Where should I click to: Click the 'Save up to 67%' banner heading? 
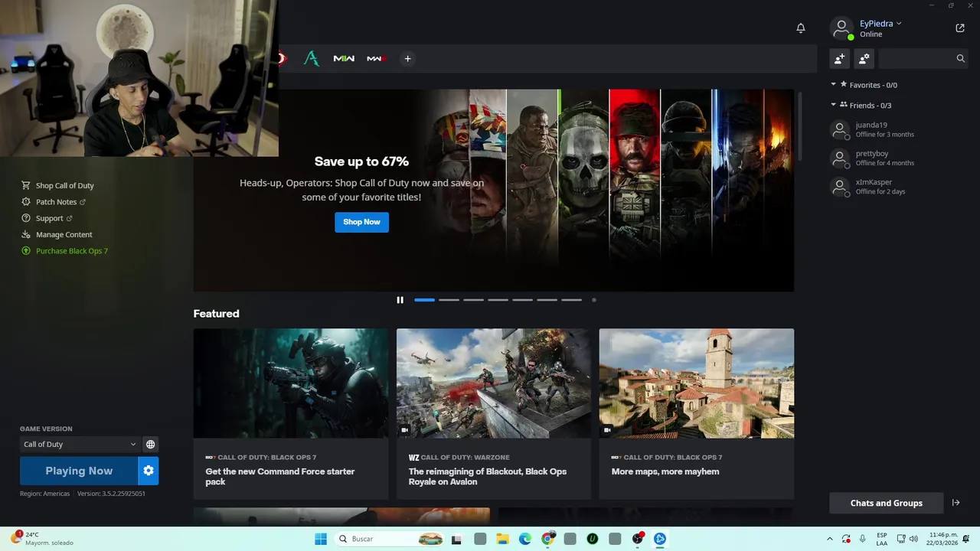pos(361,161)
